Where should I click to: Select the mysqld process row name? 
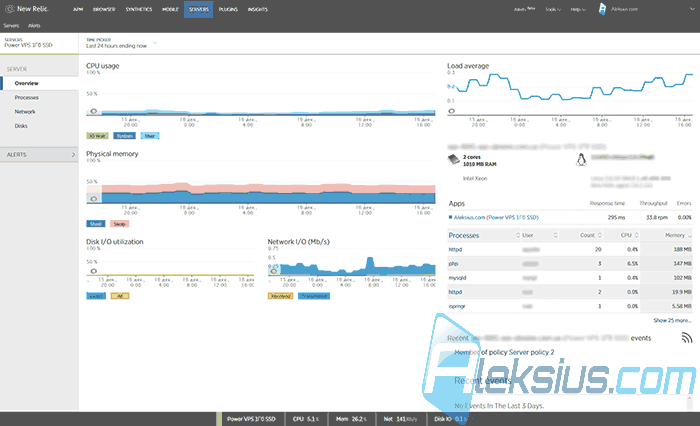(x=457, y=278)
